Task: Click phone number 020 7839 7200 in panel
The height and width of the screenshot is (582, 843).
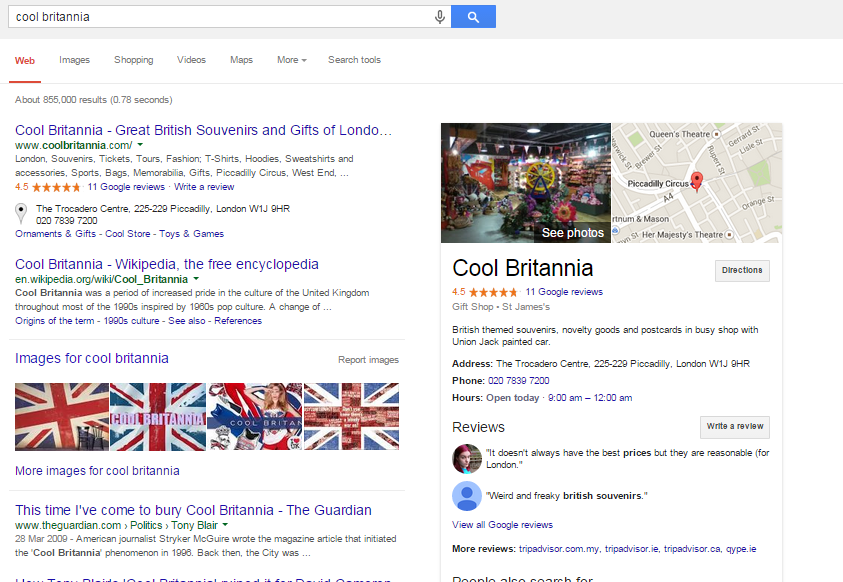Action: coord(518,380)
